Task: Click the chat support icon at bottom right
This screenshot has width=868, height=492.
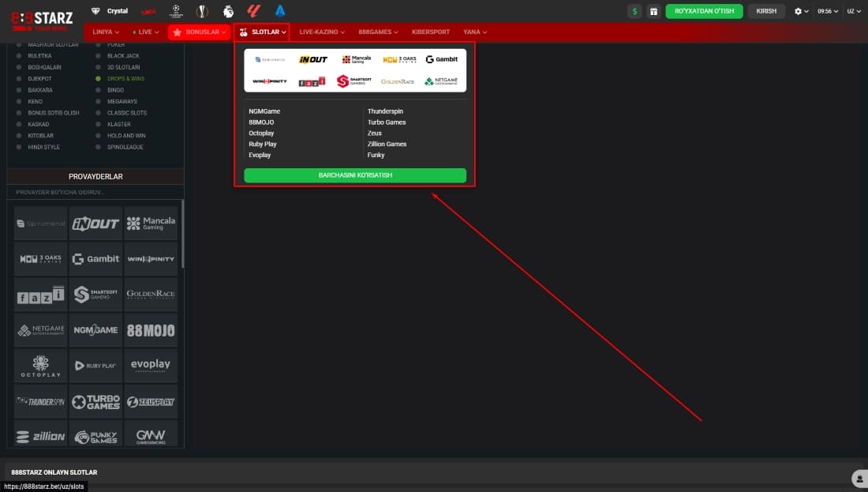Action: [859, 479]
